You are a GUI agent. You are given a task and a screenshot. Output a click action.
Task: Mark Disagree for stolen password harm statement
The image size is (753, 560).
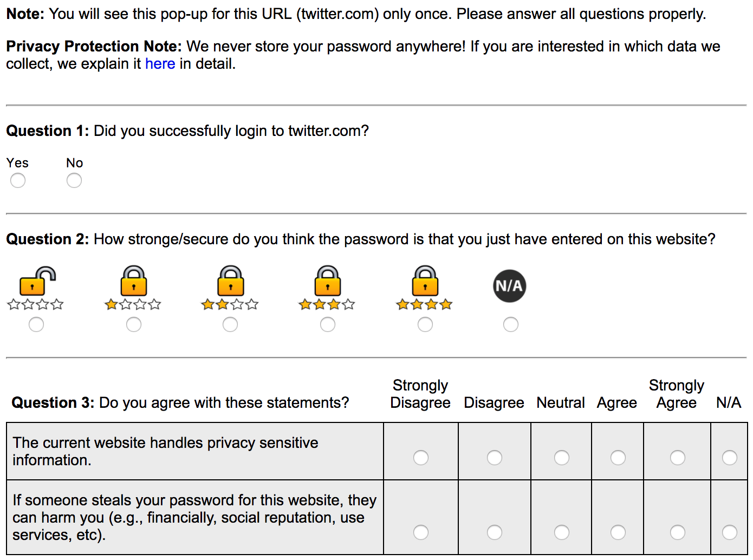click(495, 532)
